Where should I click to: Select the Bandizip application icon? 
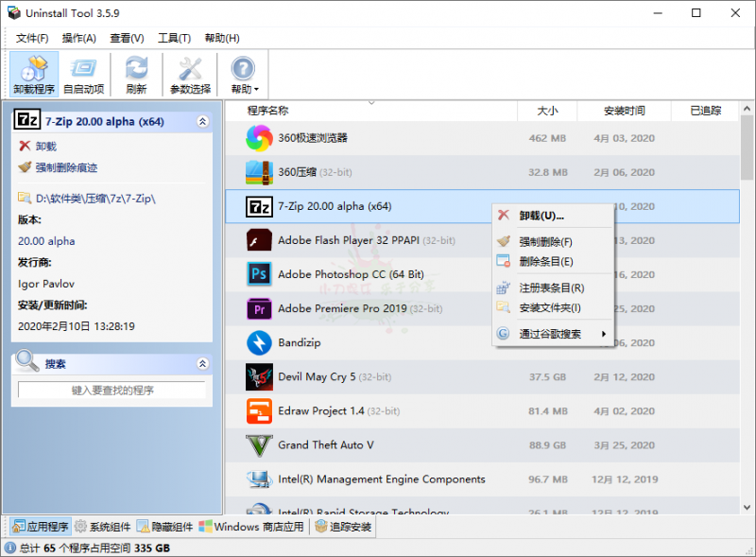click(259, 343)
